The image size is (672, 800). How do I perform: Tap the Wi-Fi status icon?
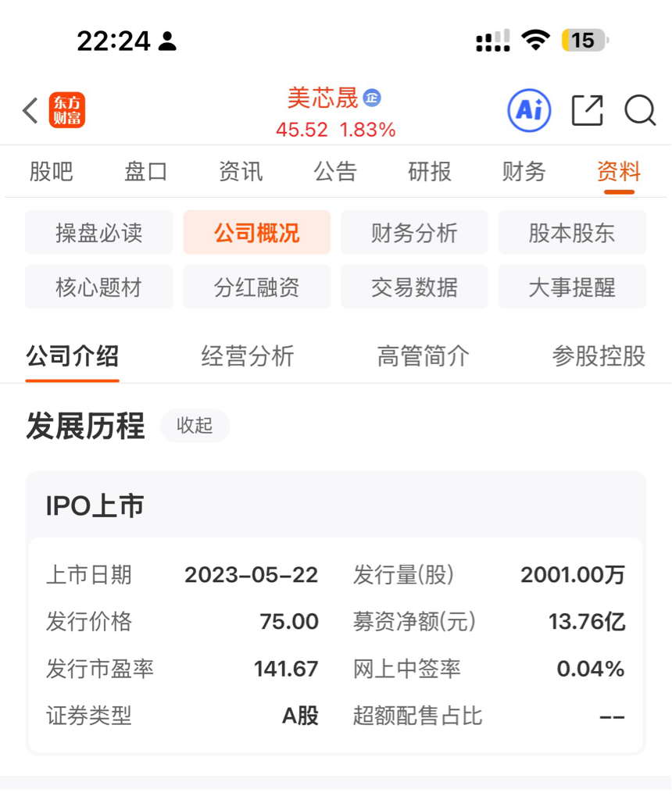click(x=535, y=40)
